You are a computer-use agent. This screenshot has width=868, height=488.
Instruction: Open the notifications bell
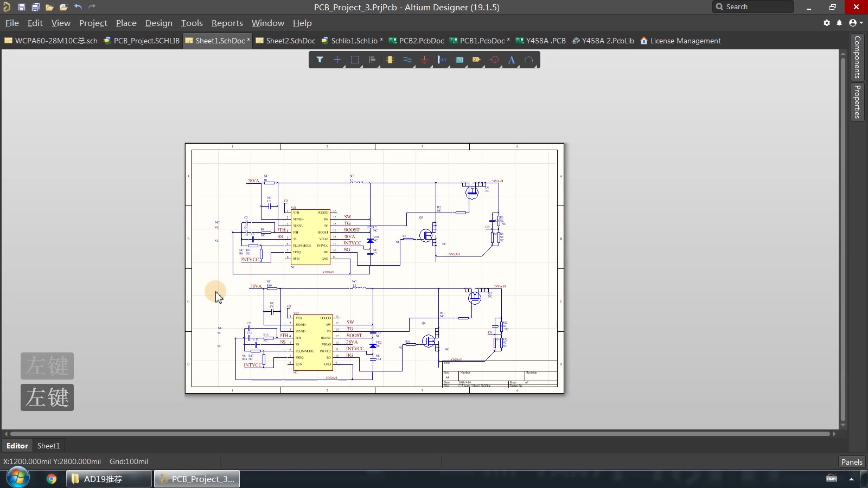pos(839,23)
